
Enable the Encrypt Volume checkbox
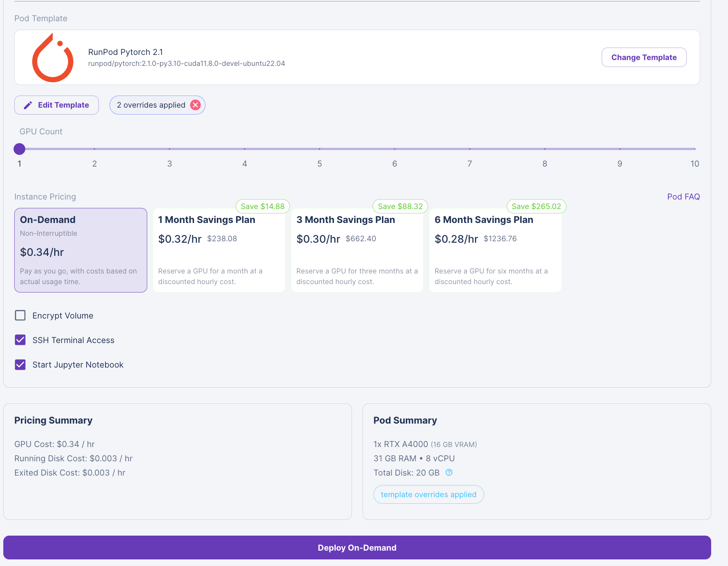click(20, 315)
